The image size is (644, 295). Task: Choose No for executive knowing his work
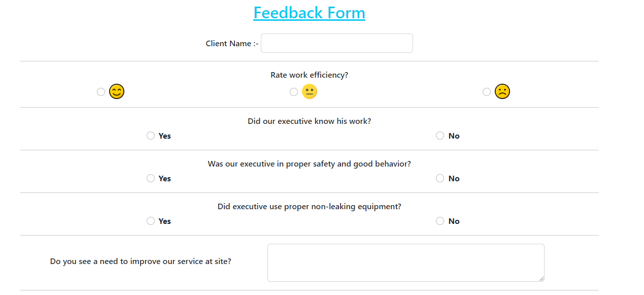440,136
